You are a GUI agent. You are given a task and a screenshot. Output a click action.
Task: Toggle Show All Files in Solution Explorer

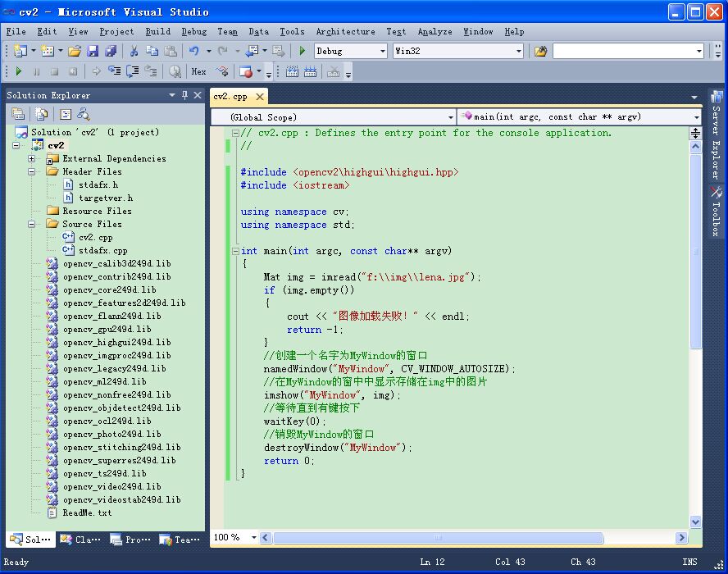41,114
